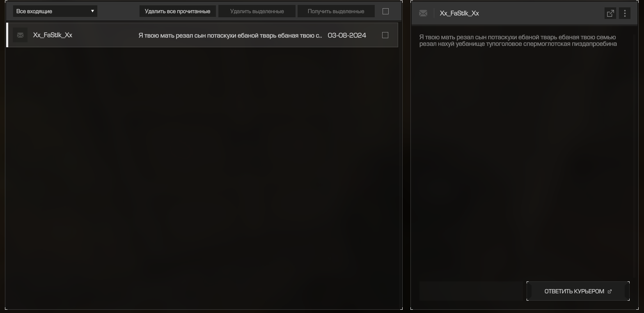The width and height of the screenshot is (644, 313).
Task: Click the small external-link icon beside Ответить курьером
Action: (x=610, y=291)
